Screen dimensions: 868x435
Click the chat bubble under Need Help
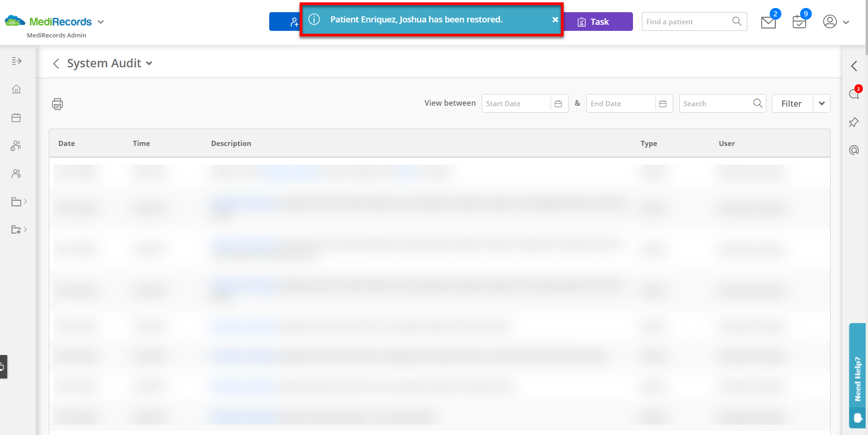[858, 418]
